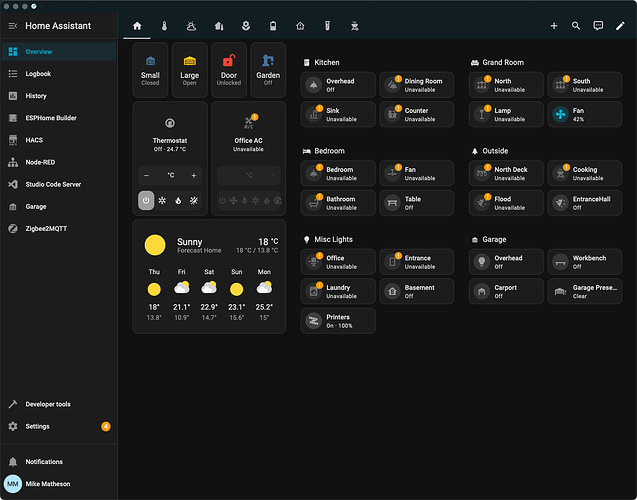Set Thermostat to heat flame mode

tap(178, 200)
